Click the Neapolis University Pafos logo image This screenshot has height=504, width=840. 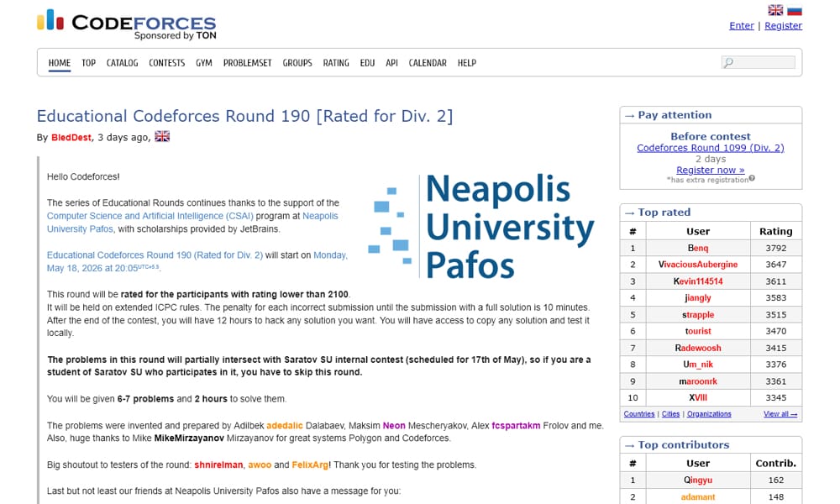pos(481,226)
